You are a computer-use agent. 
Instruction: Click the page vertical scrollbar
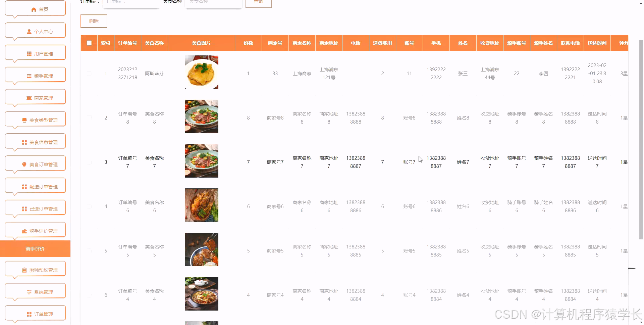641,139
